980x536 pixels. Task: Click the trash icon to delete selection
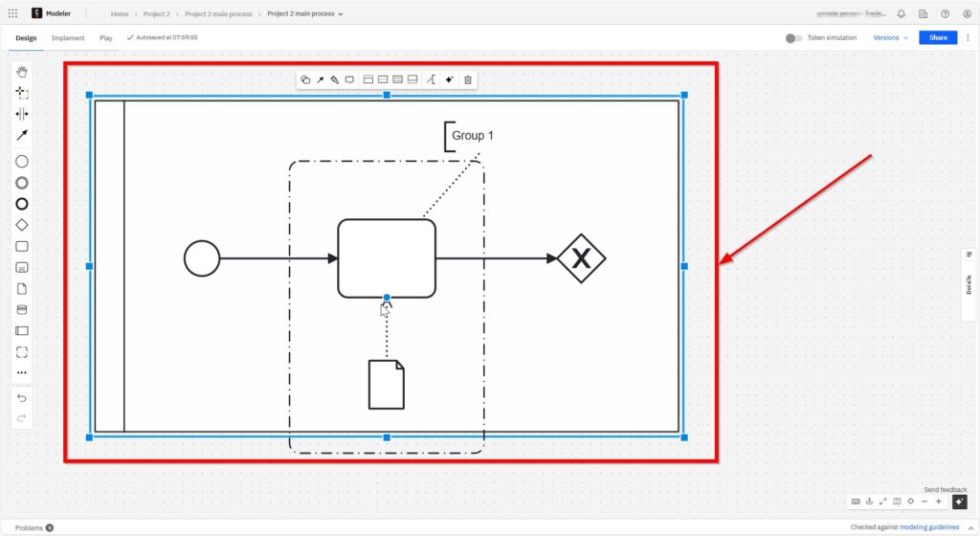[468, 79]
